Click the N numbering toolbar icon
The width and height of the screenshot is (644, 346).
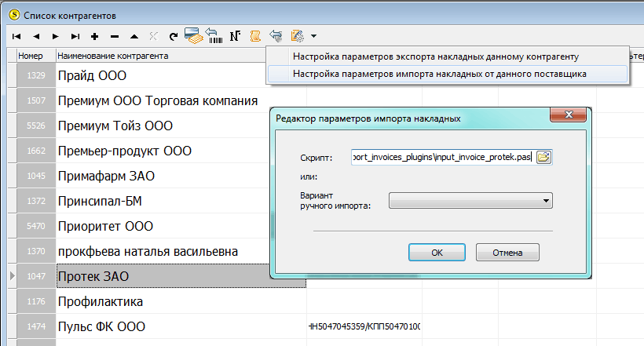(x=235, y=36)
